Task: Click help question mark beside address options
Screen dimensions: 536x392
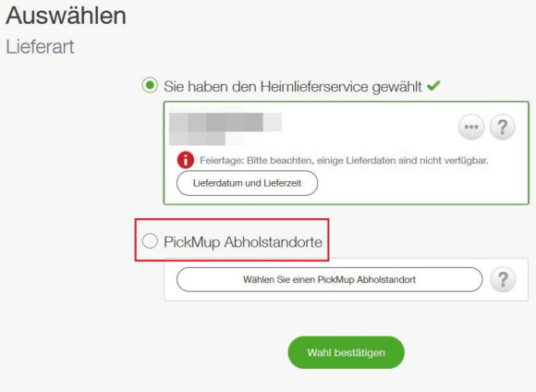Action: pyautogui.click(x=502, y=127)
